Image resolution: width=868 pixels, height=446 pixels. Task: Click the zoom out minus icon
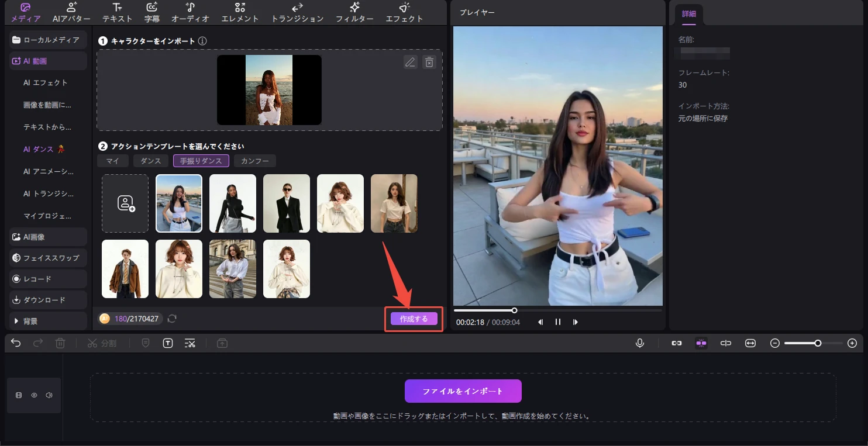(x=775, y=343)
